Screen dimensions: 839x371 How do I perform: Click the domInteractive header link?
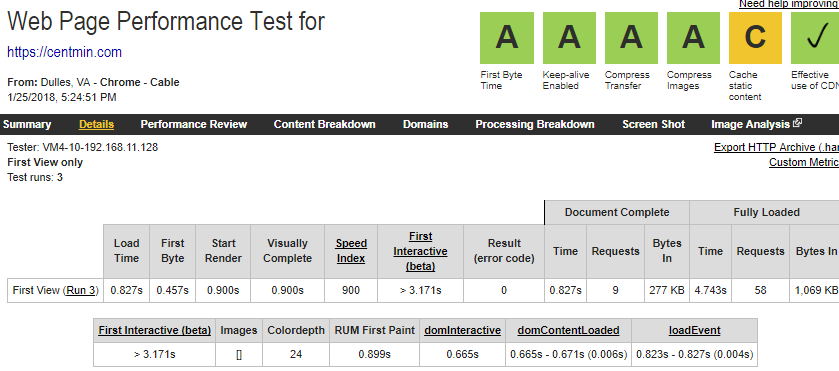tap(462, 331)
